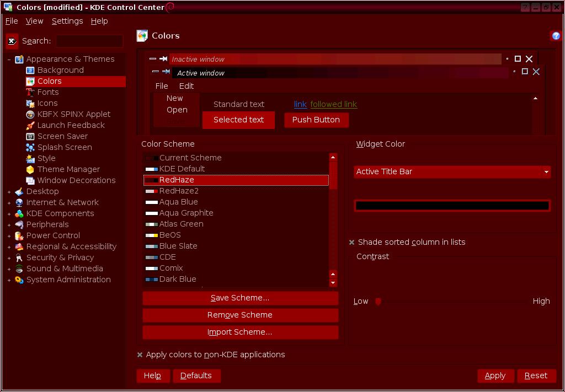Expand the KDE Components branch

tap(9, 214)
